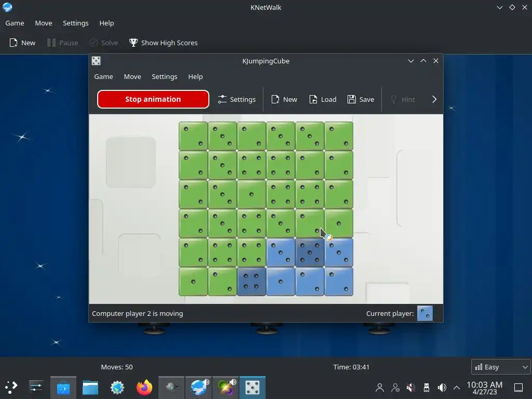Open the globe web browser taskbar icon
The width and height of the screenshot is (532, 399).
(x=117, y=387)
